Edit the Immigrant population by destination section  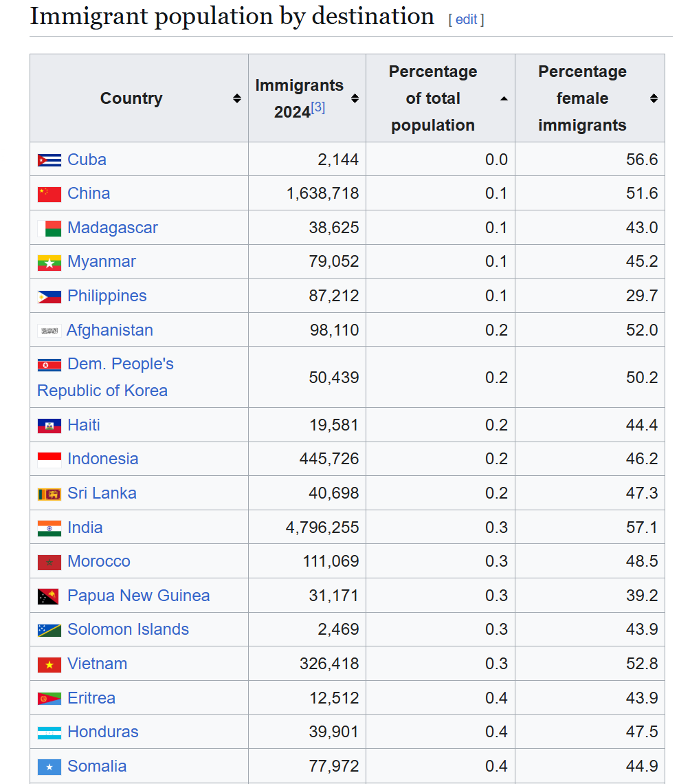click(466, 19)
